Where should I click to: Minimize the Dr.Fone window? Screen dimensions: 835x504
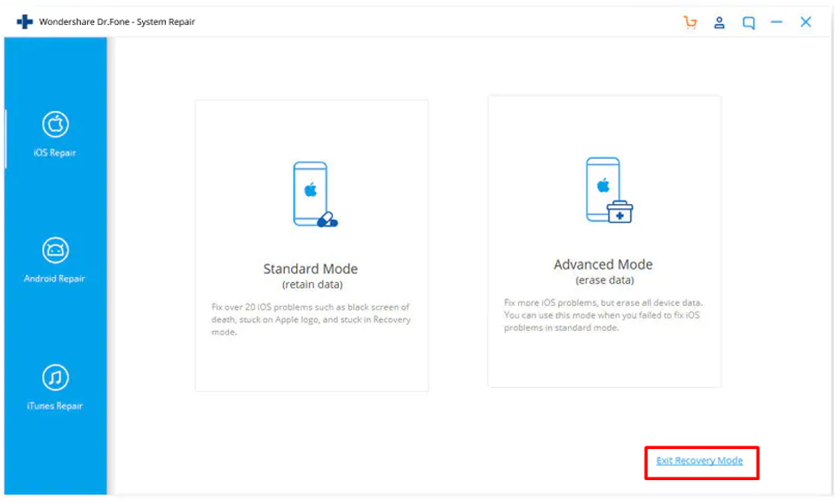click(776, 22)
